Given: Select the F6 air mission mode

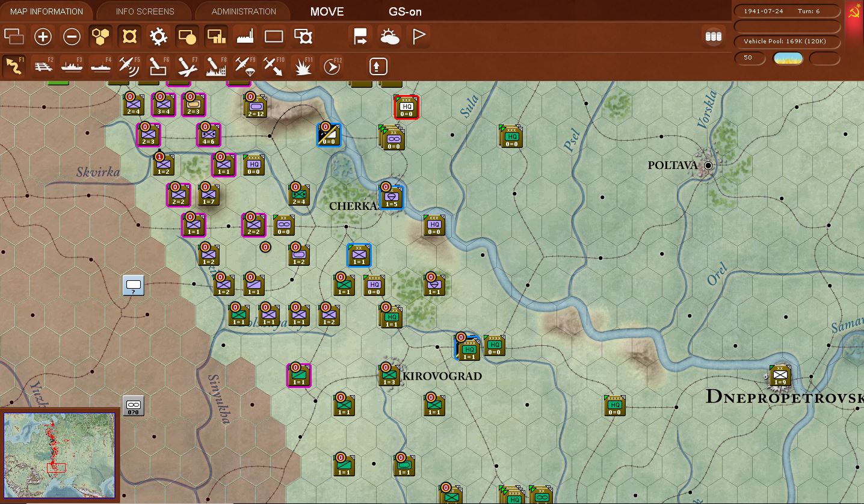Looking at the screenshot, I should tap(158, 66).
